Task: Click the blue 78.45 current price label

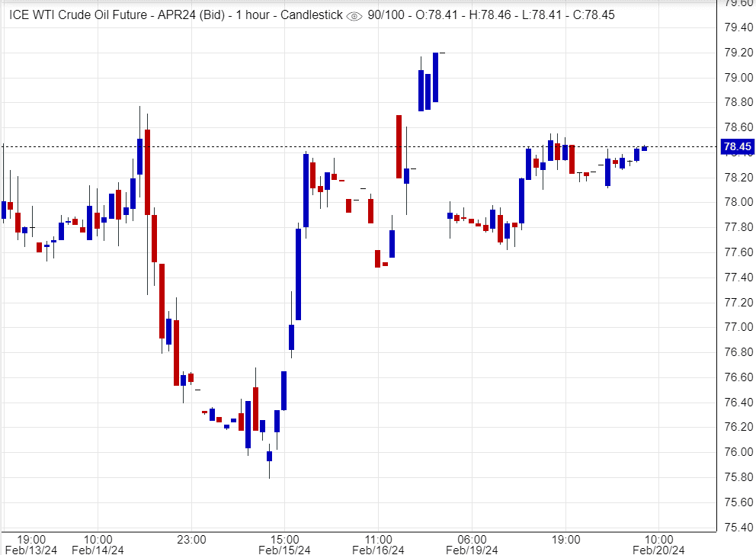Action: point(736,146)
